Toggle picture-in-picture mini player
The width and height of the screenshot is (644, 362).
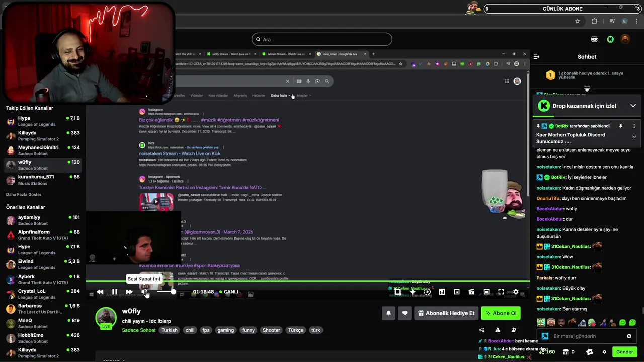pos(457,292)
